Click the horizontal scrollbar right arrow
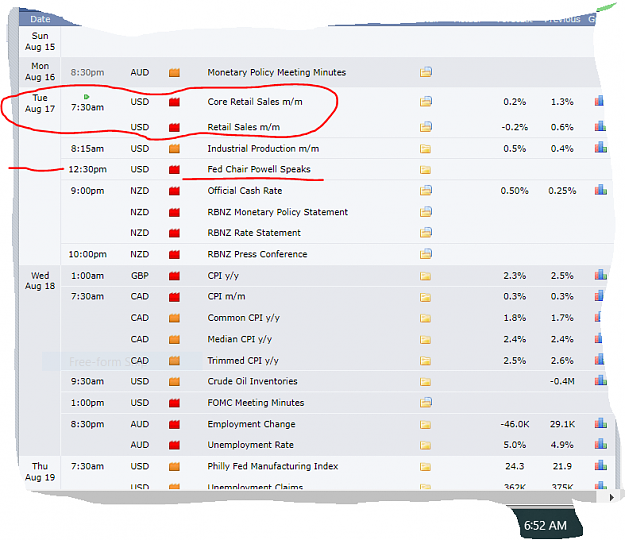This screenshot has width=625, height=540. coord(611,497)
